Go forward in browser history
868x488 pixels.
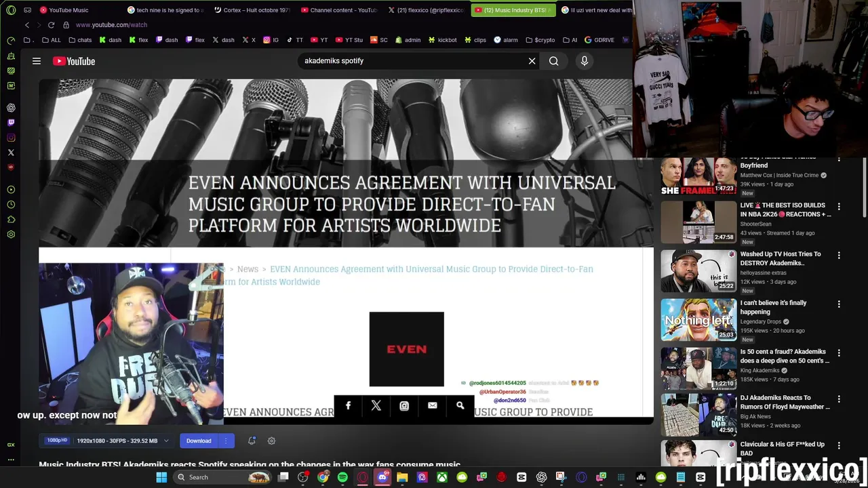(x=39, y=25)
